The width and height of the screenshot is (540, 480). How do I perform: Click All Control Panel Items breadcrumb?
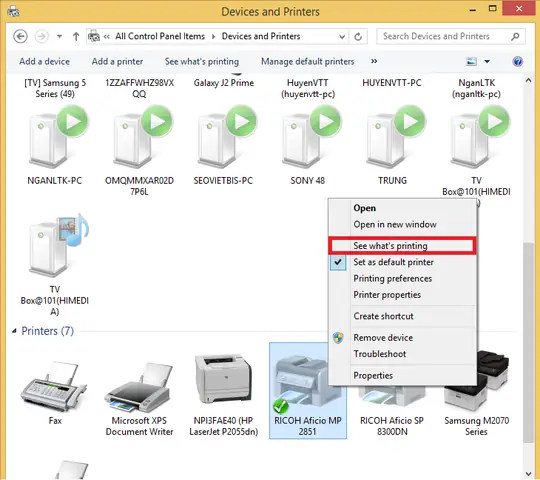coord(160,36)
